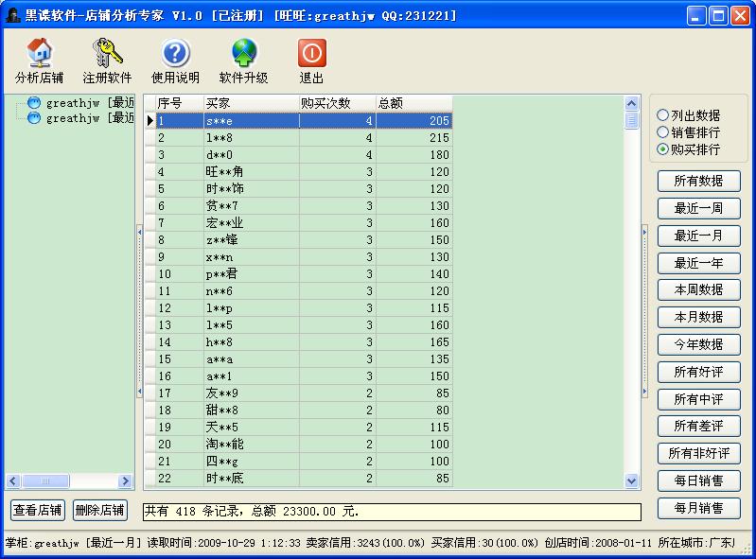756x559 pixels.
Task: Sort by the 买家 column header
Action: click(251, 103)
